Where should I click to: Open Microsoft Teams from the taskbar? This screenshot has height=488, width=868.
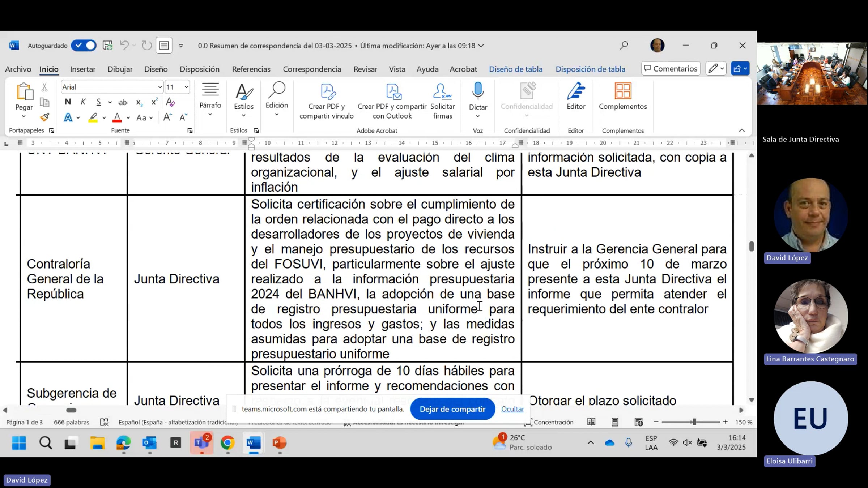201,443
